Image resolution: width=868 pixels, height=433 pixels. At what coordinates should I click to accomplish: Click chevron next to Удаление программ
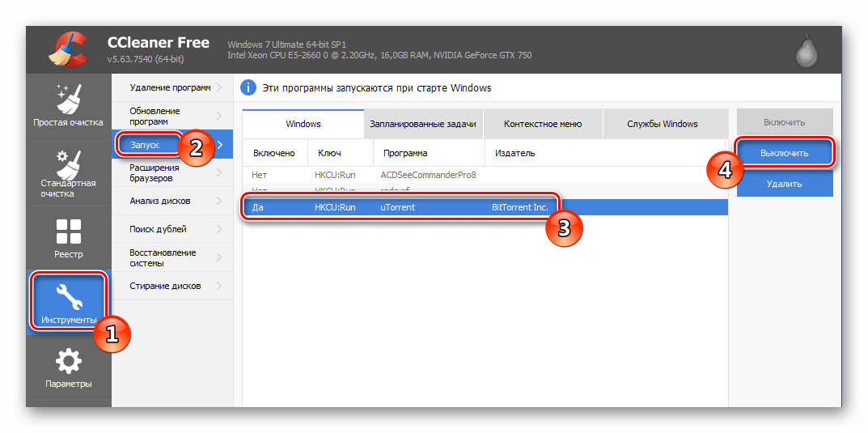pos(219,87)
